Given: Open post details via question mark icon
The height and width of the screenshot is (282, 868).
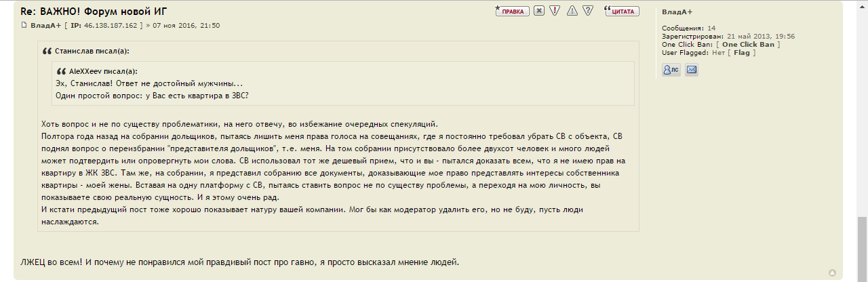Looking at the screenshot, I should (588, 11).
